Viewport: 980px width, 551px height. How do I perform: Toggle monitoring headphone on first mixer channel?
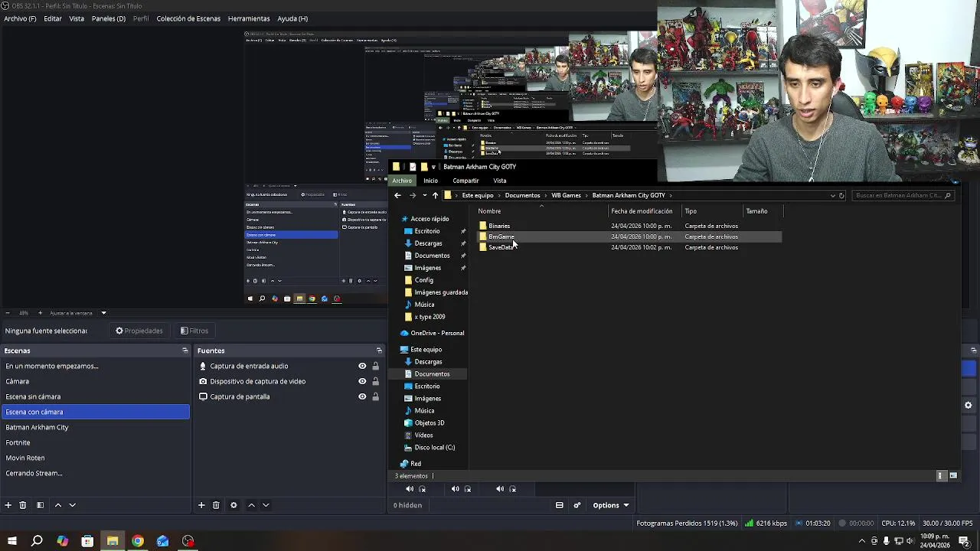coord(422,489)
